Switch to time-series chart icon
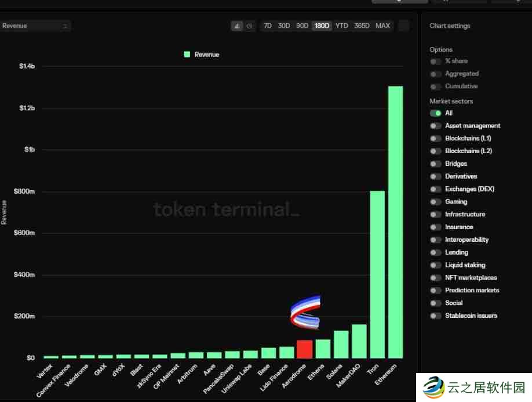The width and height of the screenshot is (532, 402). pyautogui.click(x=249, y=26)
